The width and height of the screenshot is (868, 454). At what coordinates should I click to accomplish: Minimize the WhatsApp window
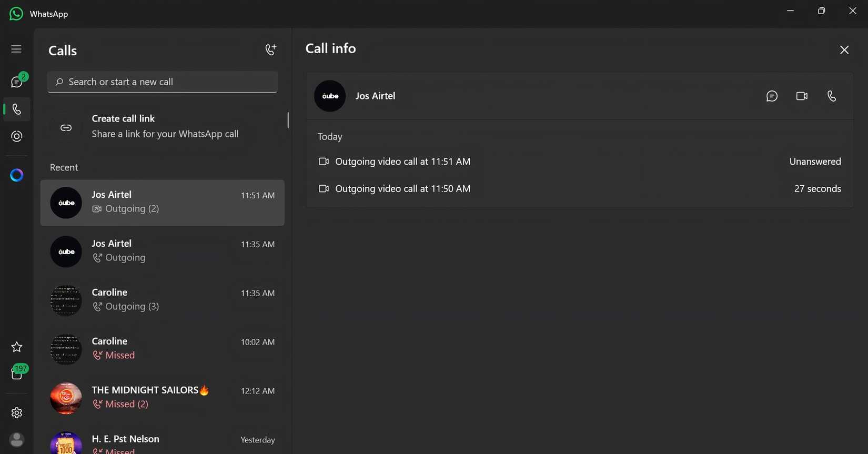click(790, 11)
